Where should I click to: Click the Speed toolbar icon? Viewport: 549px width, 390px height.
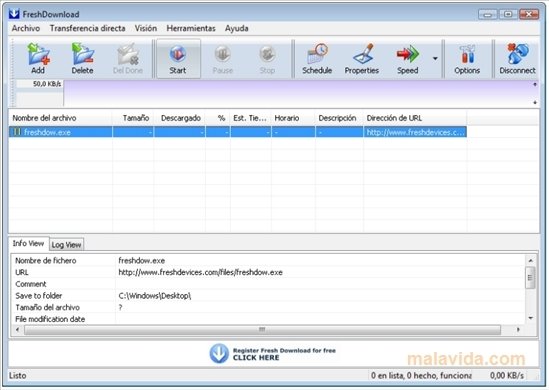pos(408,58)
